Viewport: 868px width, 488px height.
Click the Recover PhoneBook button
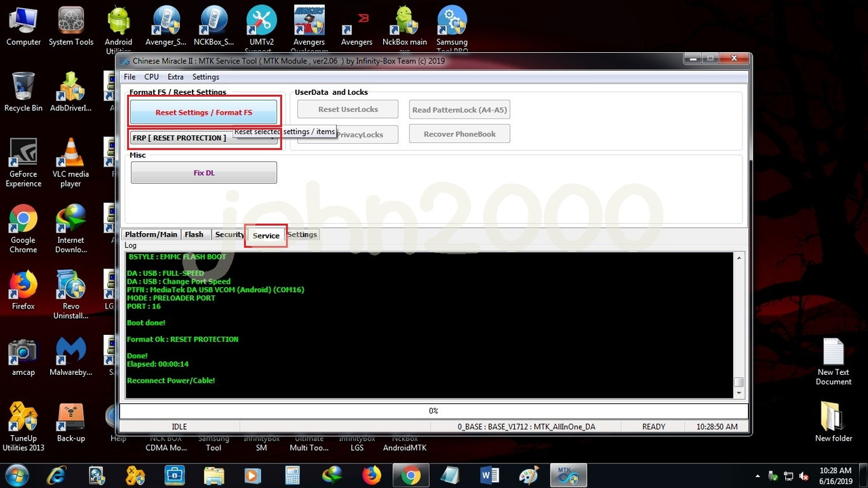[459, 134]
